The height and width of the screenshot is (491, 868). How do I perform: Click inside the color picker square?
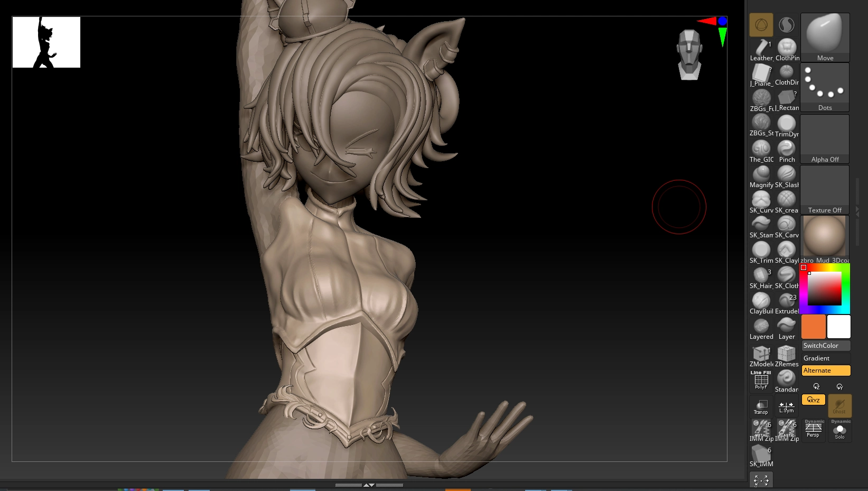click(x=824, y=289)
